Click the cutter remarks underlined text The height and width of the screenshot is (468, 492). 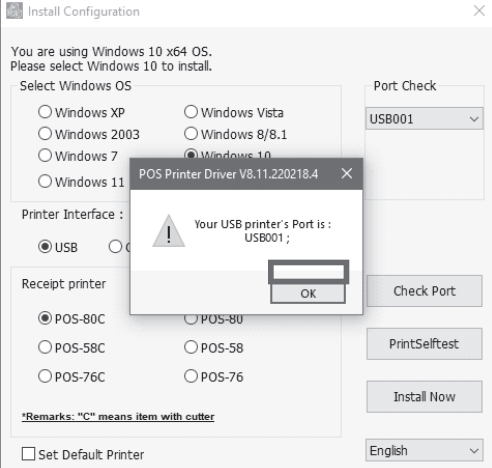pyautogui.click(x=118, y=417)
